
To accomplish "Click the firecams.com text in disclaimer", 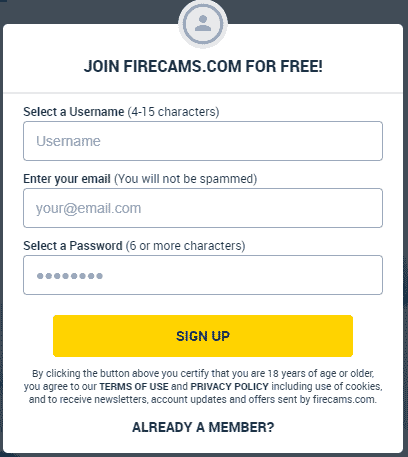I will [344, 399].
